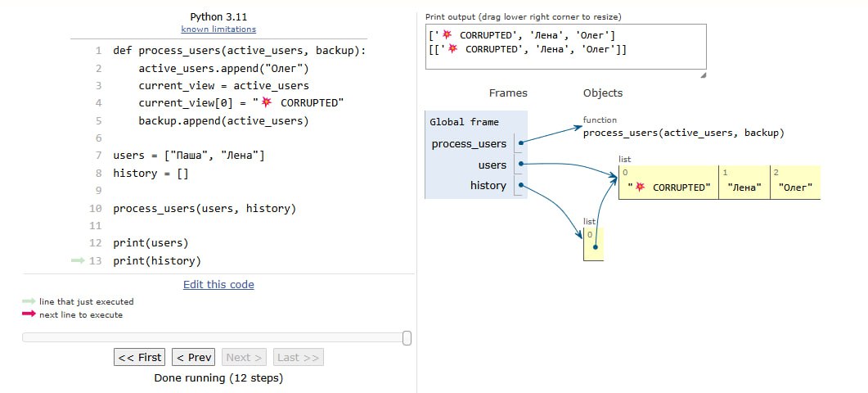Jump to first step with << First

coord(139,358)
